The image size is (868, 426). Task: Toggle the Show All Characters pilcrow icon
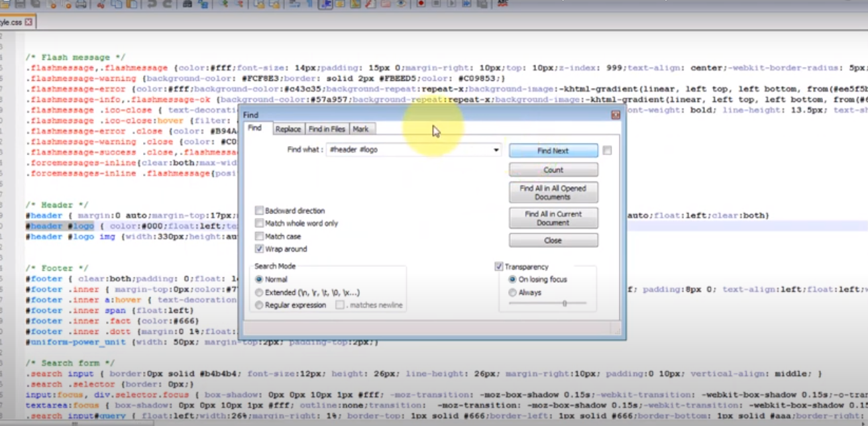tap(309, 3)
